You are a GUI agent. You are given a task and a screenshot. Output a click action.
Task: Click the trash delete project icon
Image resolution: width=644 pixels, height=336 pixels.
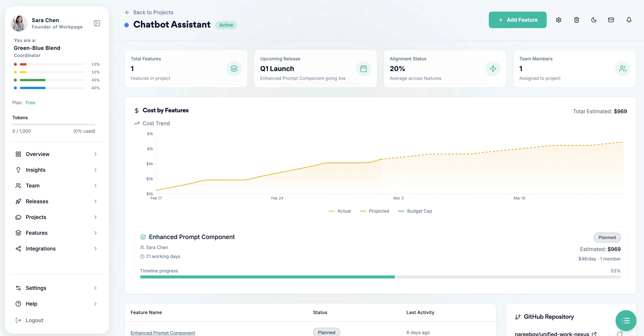(x=576, y=20)
